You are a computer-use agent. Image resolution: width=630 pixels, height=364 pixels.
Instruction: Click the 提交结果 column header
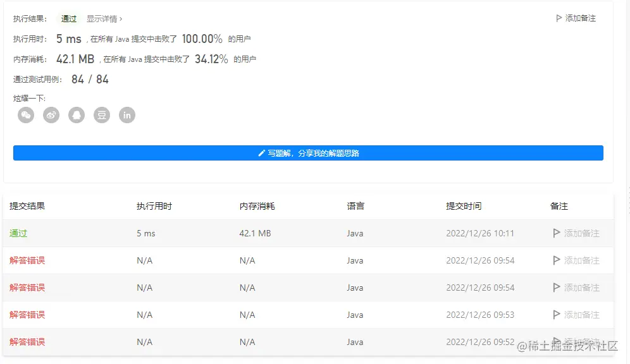click(x=27, y=206)
